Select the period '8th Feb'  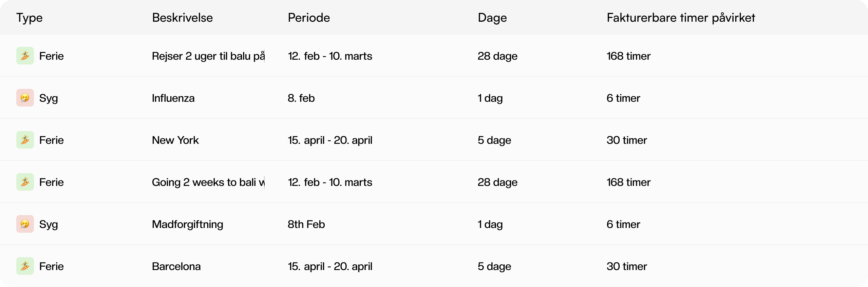(306, 224)
